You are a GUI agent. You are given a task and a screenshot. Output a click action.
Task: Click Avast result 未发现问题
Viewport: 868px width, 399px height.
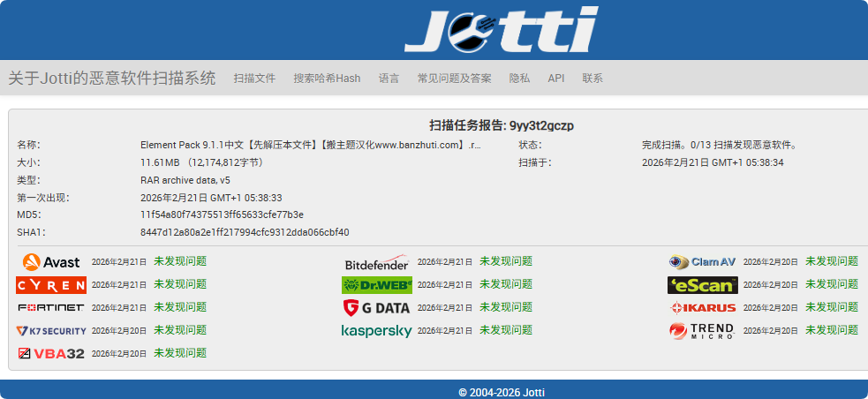180,261
